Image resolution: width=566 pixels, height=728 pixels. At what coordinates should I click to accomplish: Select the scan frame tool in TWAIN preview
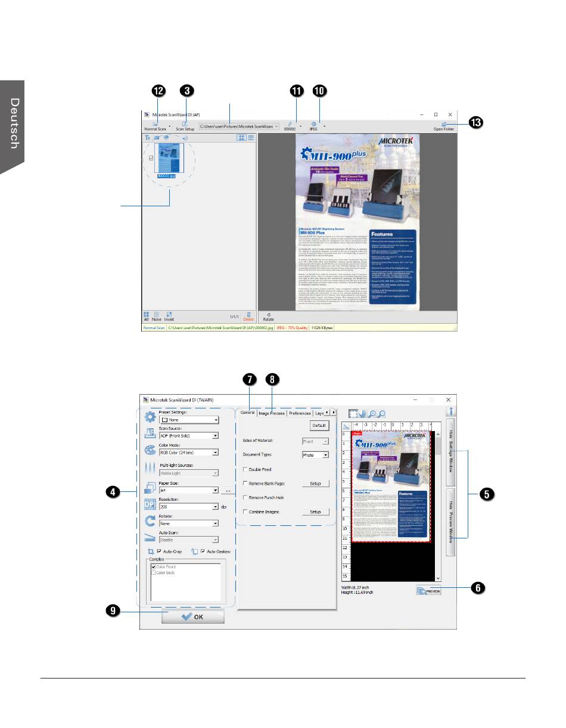click(x=353, y=413)
